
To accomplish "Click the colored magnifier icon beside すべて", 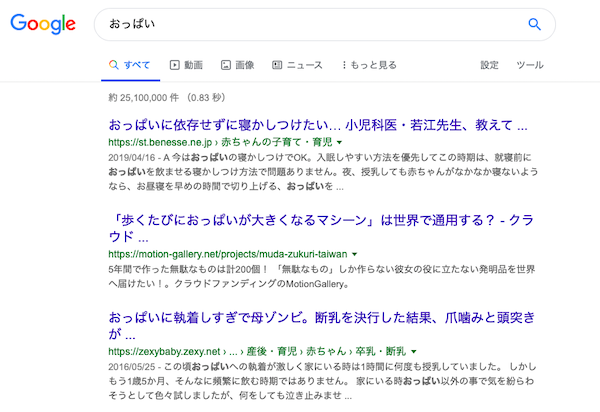I will [x=114, y=65].
